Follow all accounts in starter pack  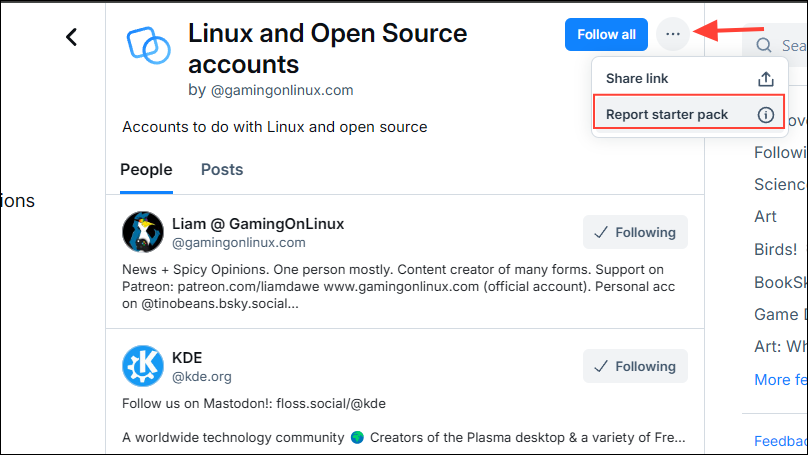[606, 35]
